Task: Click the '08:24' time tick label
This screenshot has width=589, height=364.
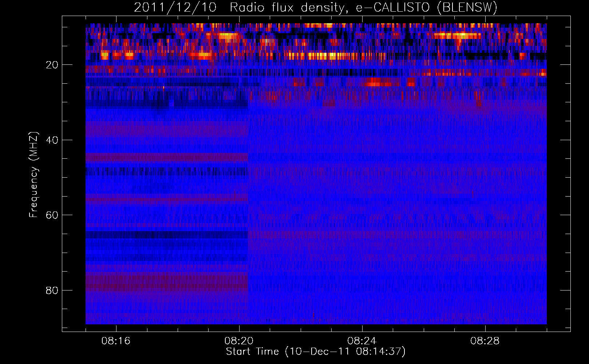Action: (x=362, y=341)
